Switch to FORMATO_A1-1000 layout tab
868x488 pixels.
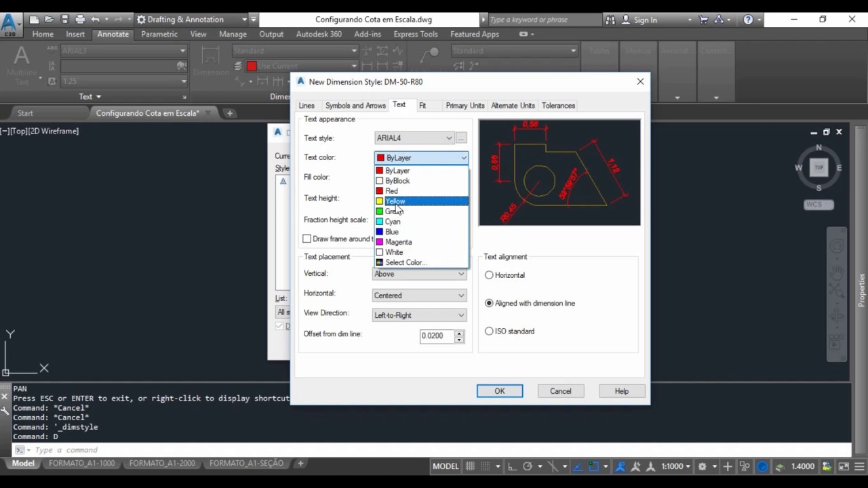81,464
